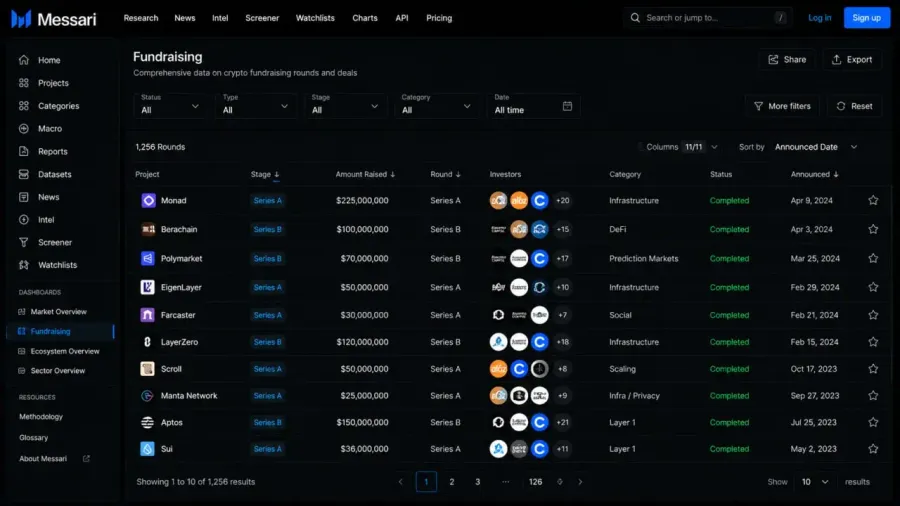Open the Methodology resource link
This screenshot has width=900, height=506.
click(x=41, y=417)
